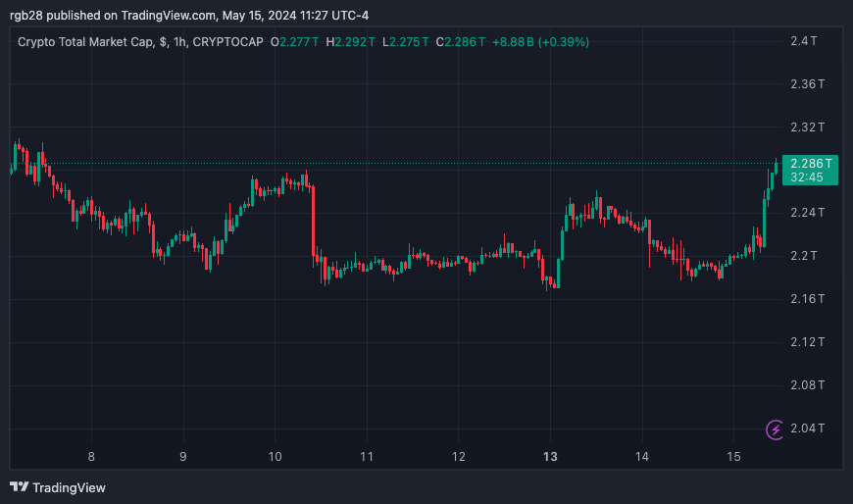Click the 2.4 T price scale label
This screenshot has width=853, height=504.
[x=804, y=41]
